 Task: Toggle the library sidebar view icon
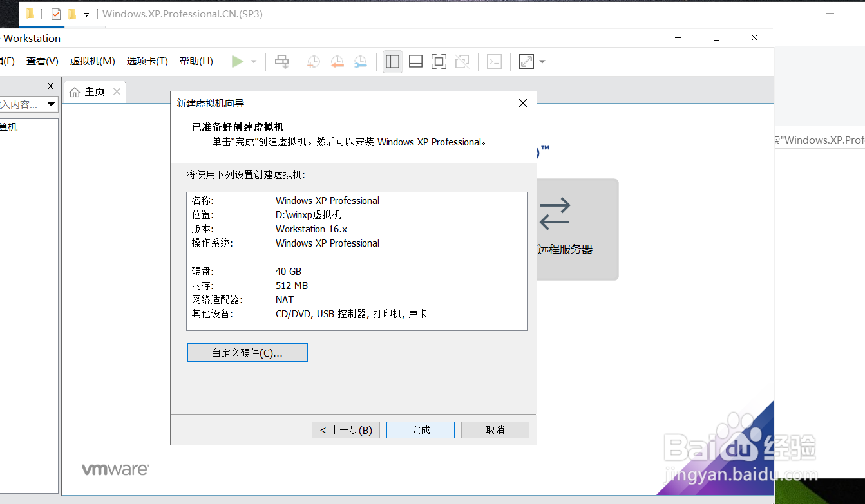(x=393, y=62)
